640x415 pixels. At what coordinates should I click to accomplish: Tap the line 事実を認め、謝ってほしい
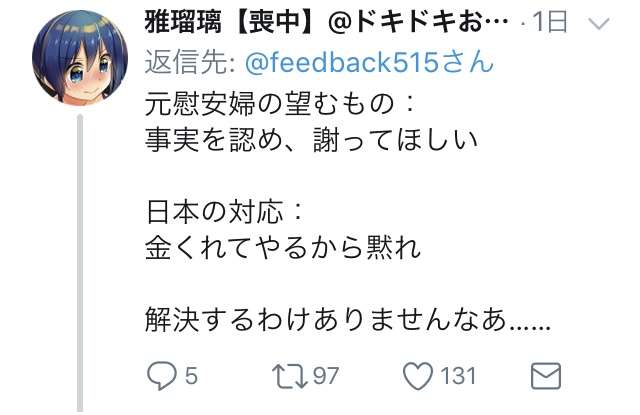[x=311, y=140]
